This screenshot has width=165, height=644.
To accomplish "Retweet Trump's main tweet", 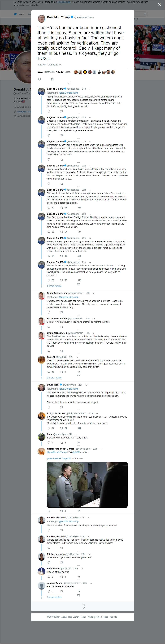I will [x=52, y=79].
